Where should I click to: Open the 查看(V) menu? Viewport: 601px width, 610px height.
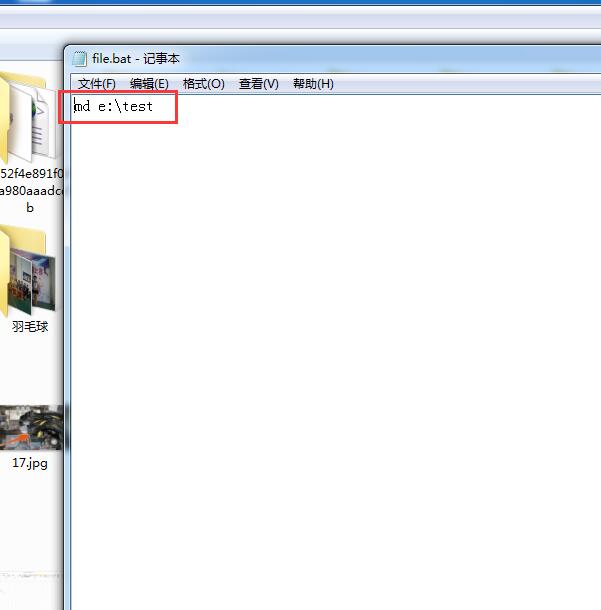pos(259,84)
